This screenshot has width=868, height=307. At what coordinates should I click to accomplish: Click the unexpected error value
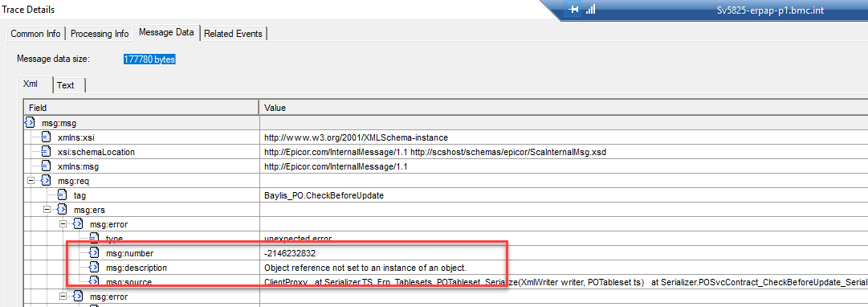point(298,238)
